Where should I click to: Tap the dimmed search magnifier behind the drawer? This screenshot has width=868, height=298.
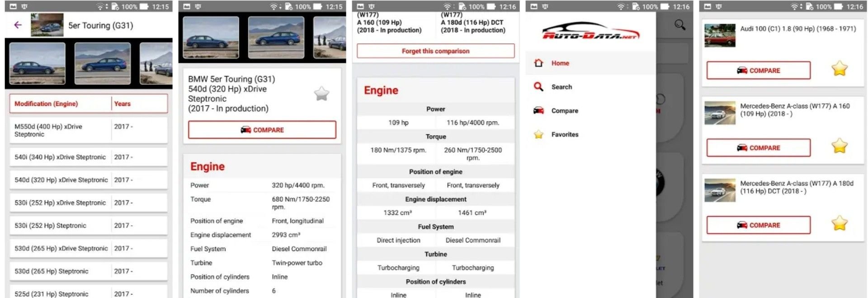point(679,25)
